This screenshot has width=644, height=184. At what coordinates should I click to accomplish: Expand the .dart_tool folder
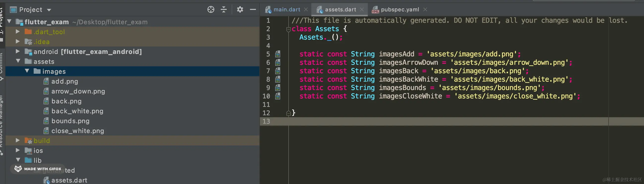click(x=18, y=31)
